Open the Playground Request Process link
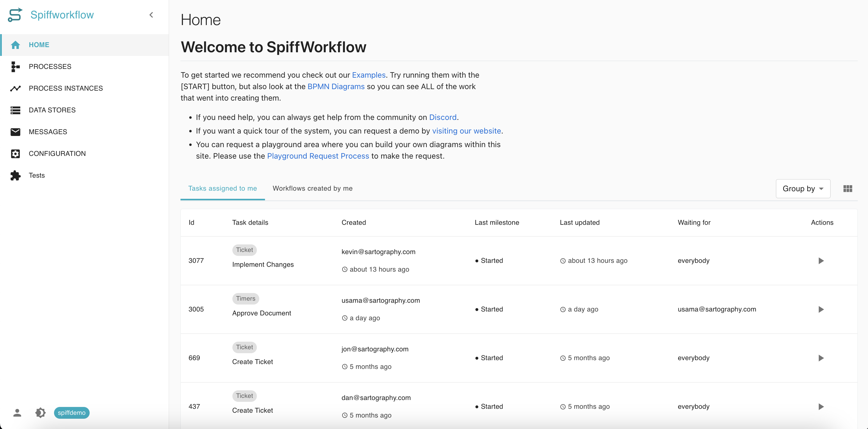 pyautogui.click(x=318, y=156)
